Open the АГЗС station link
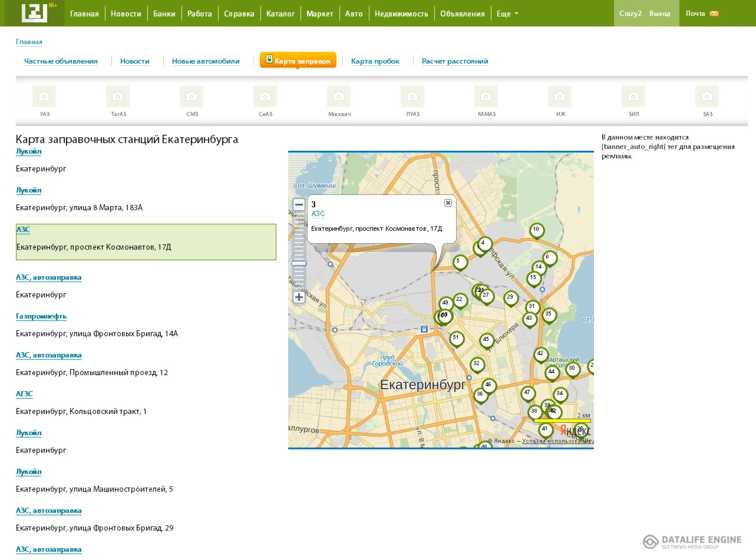Screen dimensions: 756x560 (x=24, y=394)
